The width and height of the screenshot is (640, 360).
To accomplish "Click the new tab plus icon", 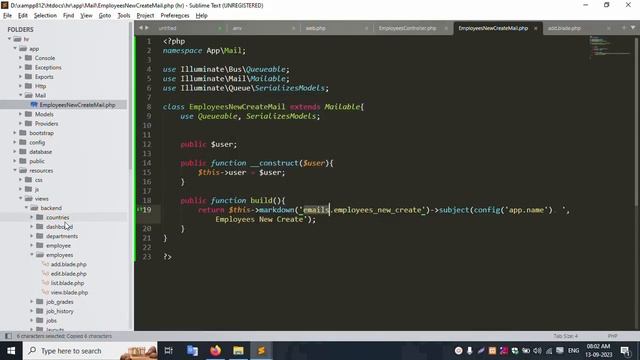I will (x=624, y=28).
